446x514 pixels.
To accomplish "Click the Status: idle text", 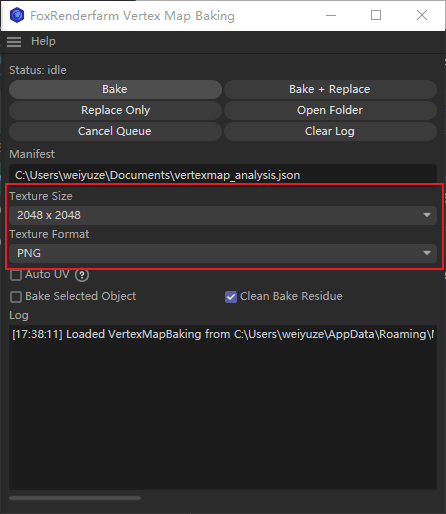I will click(38, 70).
